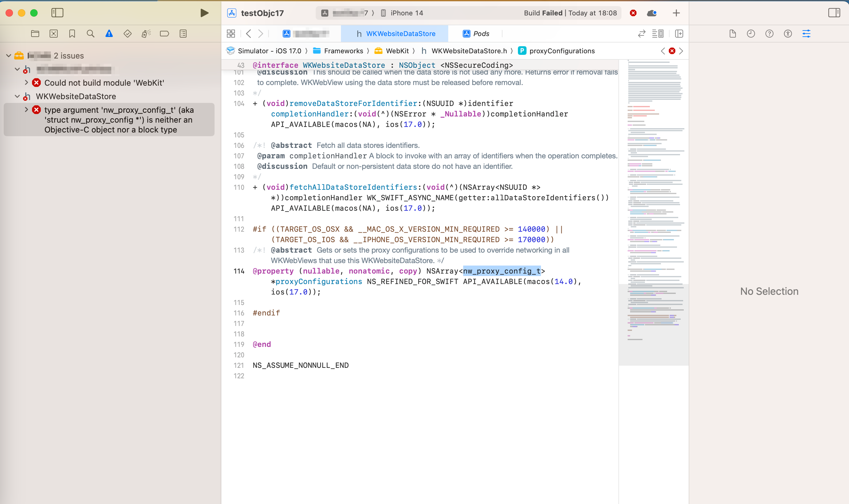The height and width of the screenshot is (504, 849).
Task: Collapse the blurred header file group
Action: (x=17, y=69)
